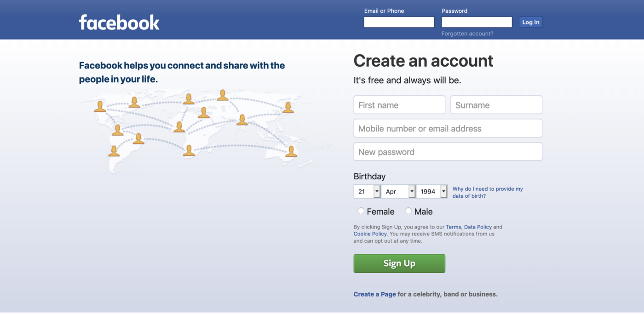Open the Cookie Policy link
This screenshot has width=644, height=314.
370,234
